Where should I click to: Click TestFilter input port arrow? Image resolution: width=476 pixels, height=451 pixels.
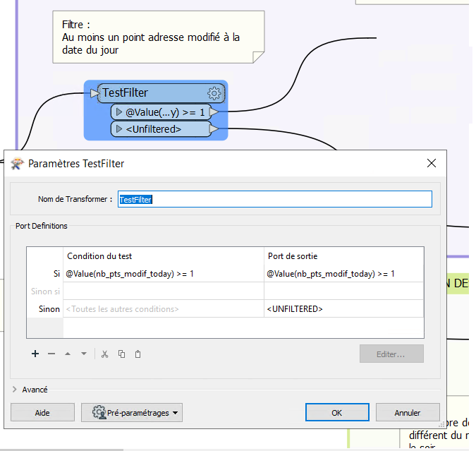(x=94, y=93)
